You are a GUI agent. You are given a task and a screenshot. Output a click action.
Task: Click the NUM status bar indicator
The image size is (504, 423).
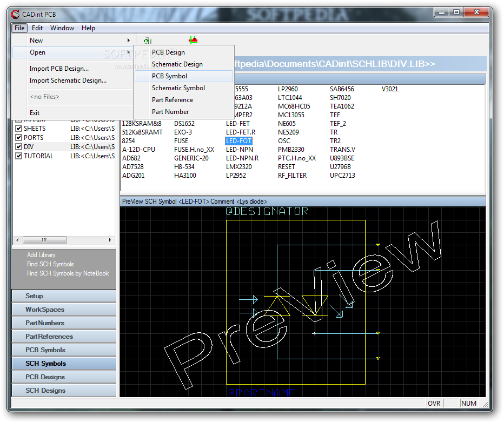click(469, 404)
